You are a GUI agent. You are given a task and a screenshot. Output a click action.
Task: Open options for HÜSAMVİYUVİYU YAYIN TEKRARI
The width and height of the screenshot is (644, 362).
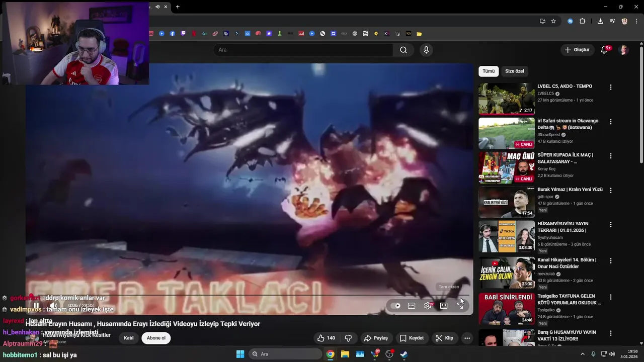point(611,225)
